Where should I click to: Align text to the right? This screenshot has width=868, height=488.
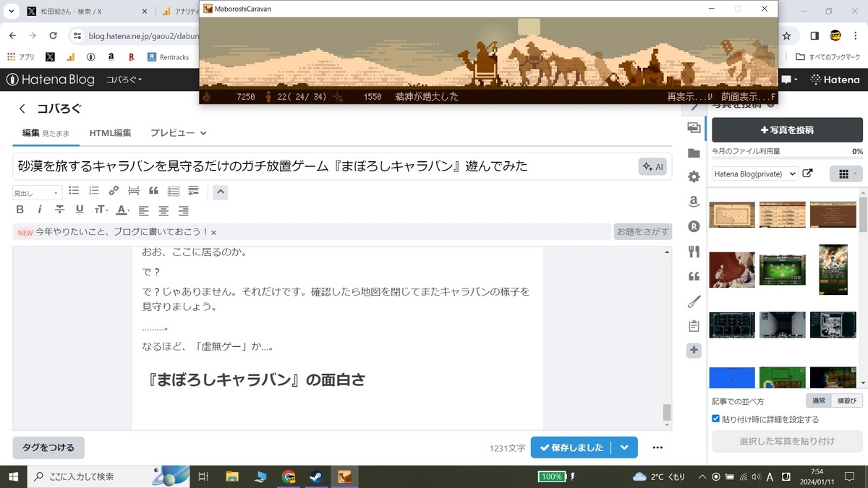[184, 210]
